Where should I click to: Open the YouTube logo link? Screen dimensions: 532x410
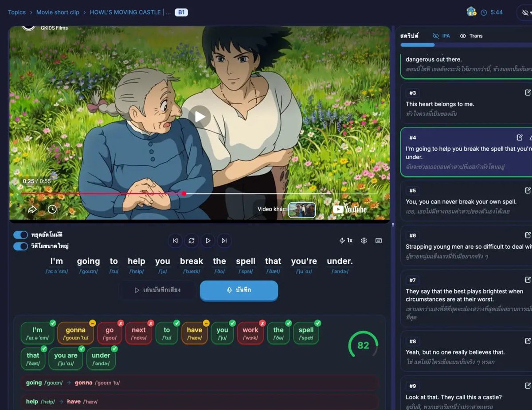point(350,209)
